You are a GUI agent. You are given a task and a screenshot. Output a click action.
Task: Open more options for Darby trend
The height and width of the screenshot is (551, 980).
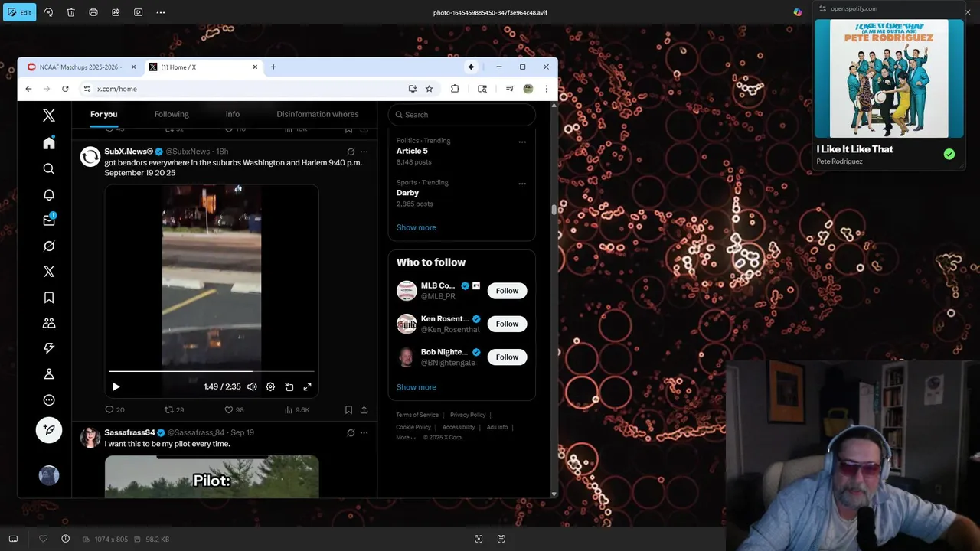522,184
